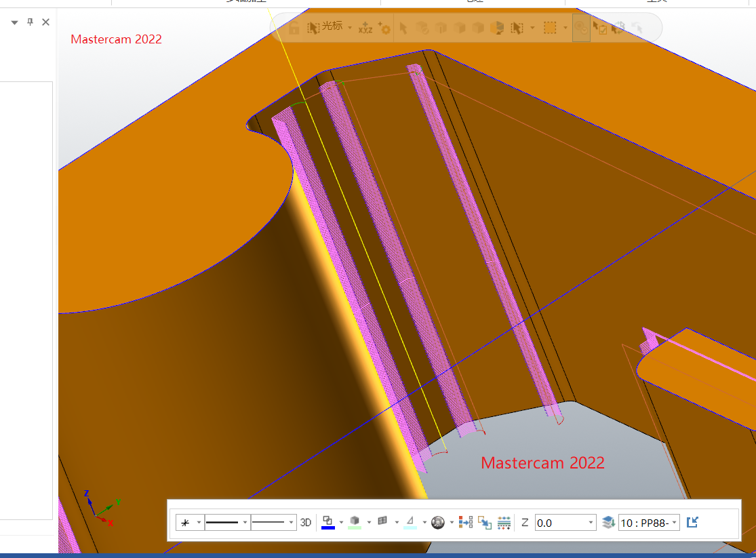Expand the surface color dropdown arrow
Image resolution: width=756 pixels, height=558 pixels.
click(x=397, y=522)
